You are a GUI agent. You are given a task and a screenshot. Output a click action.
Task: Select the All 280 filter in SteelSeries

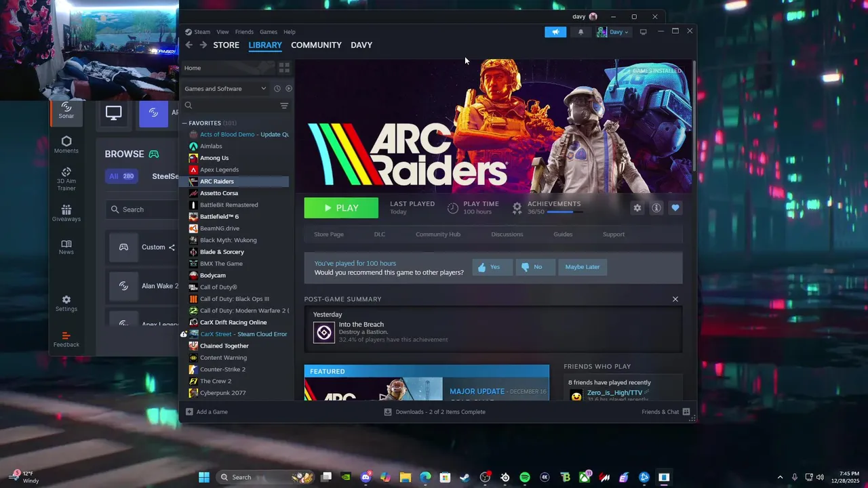[122, 176]
